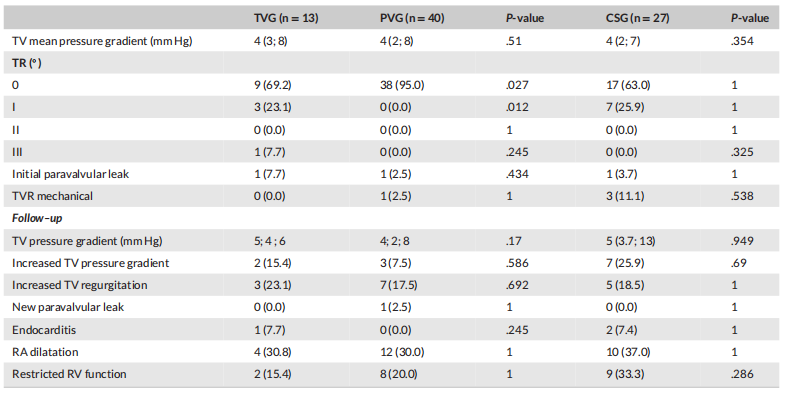Select the .949 P-value cell
This screenshot has height=393, width=785.
click(742, 241)
